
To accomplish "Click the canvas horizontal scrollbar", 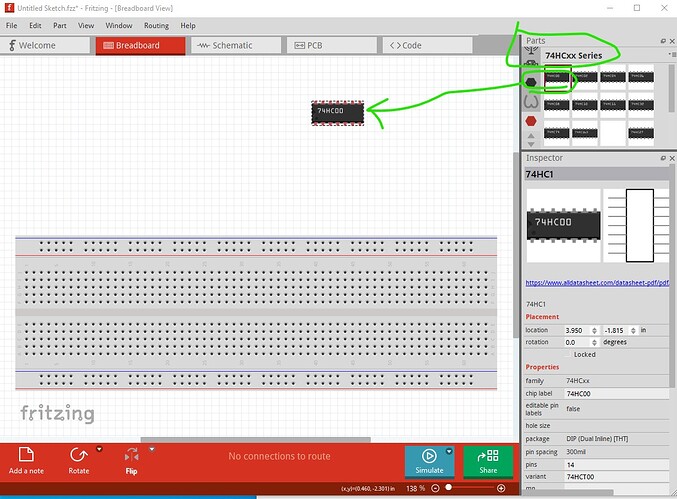I will coord(256,440).
